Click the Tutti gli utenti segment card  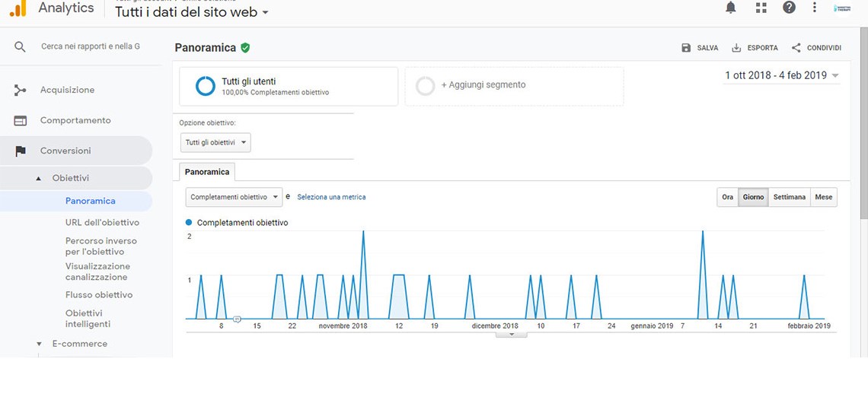tap(289, 86)
